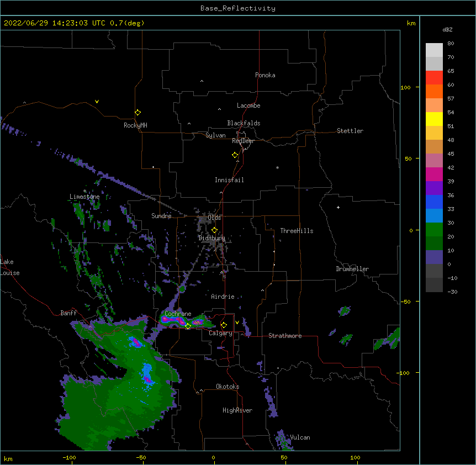The width and height of the screenshot is (476, 465).
Task: Click the Banff label
Action: pos(68,313)
